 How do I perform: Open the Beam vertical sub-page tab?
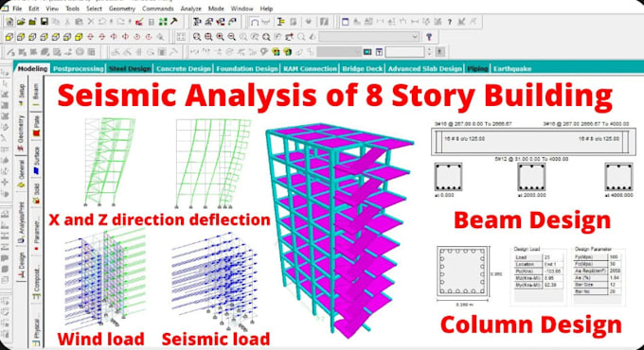coord(36,95)
